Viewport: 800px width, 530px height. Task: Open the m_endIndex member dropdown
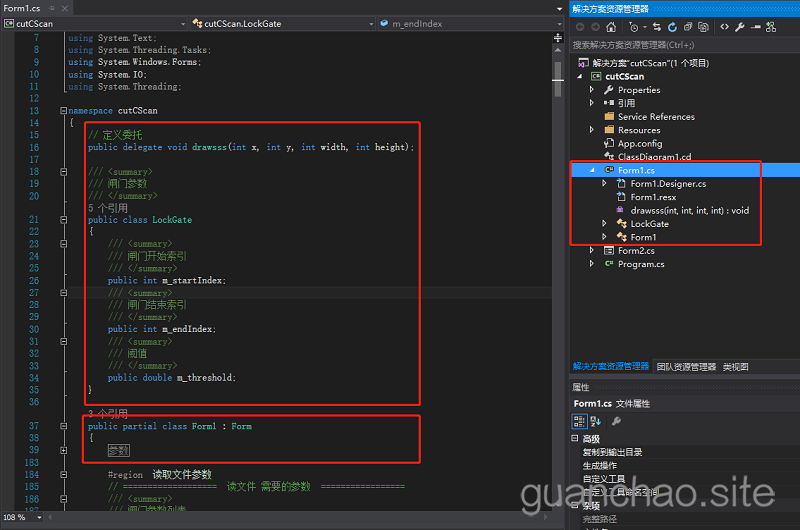coord(560,24)
